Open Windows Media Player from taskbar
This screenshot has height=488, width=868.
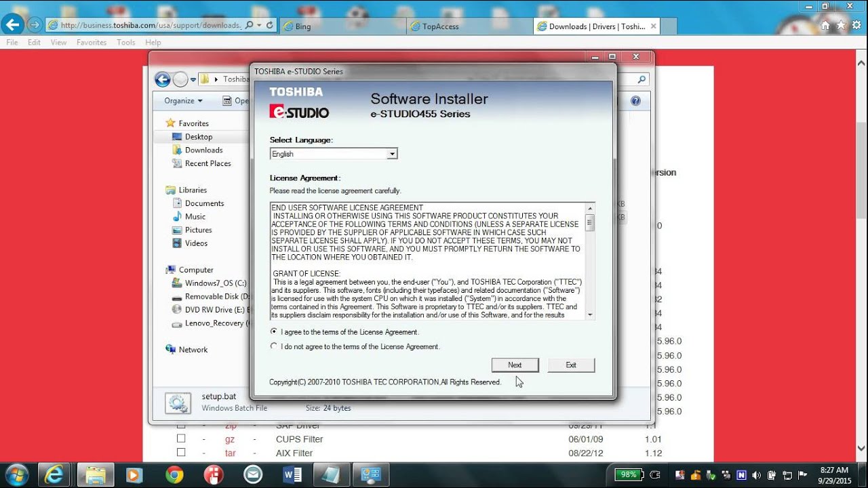point(134,474)
